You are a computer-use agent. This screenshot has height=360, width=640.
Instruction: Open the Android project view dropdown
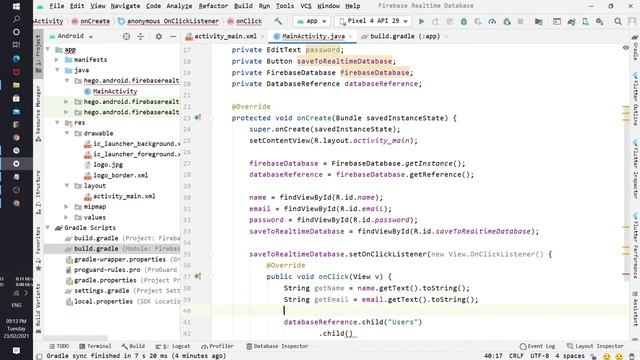tap(71, 36)
